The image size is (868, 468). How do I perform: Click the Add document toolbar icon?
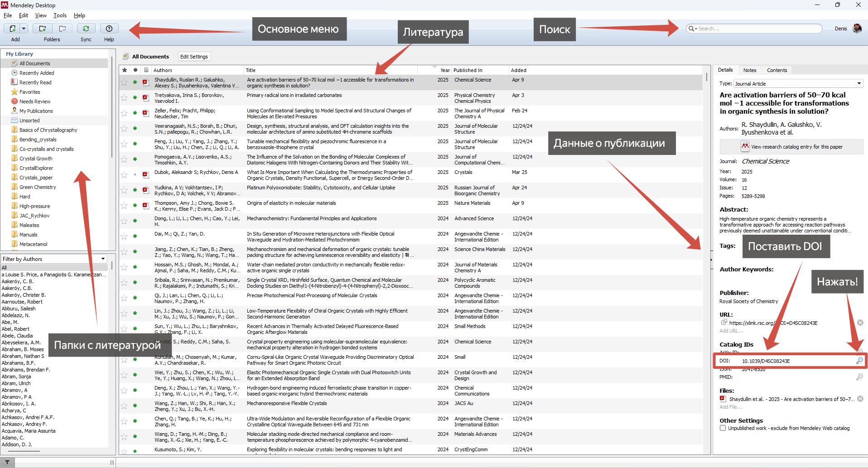coord(12,29)
